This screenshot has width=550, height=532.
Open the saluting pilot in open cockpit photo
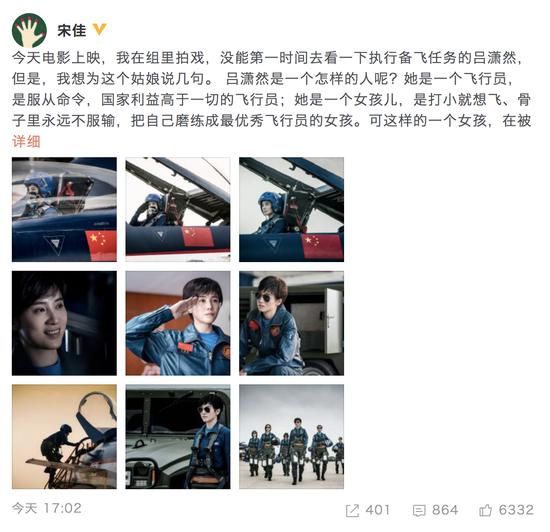coord(178,209)
